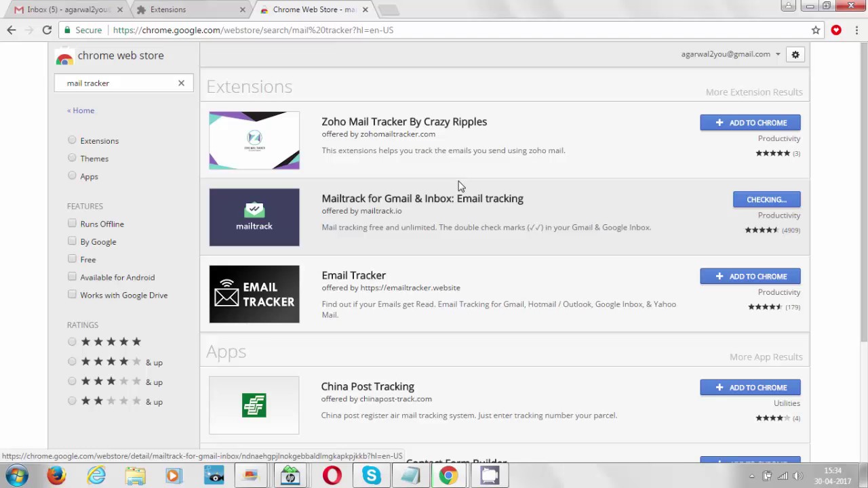Click the Secure padlock site info
The height and width of the screenshot is (488, 868).
[83, 30]
